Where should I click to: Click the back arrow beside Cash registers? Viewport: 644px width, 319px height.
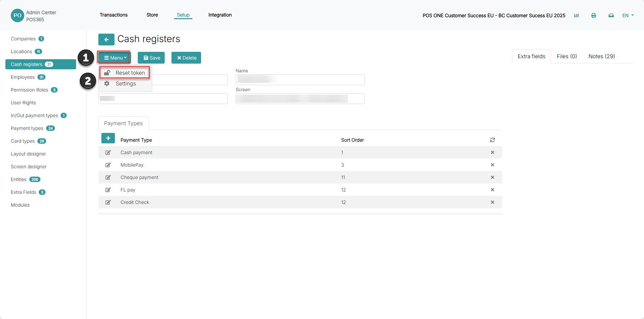(x=106, y=39)
